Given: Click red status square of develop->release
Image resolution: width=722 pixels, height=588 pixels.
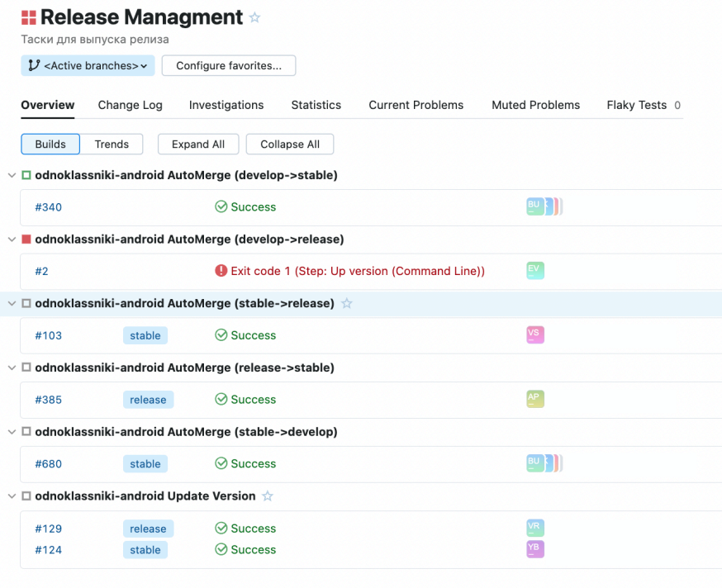Looking at the screenshot, I should (26, 239).
